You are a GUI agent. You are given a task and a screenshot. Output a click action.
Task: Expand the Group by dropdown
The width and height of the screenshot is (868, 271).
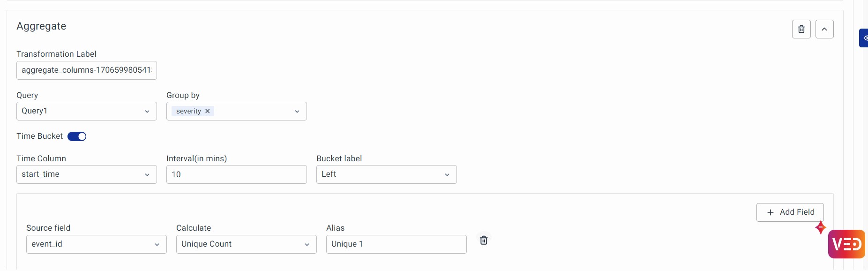click(x=297, y=111)
